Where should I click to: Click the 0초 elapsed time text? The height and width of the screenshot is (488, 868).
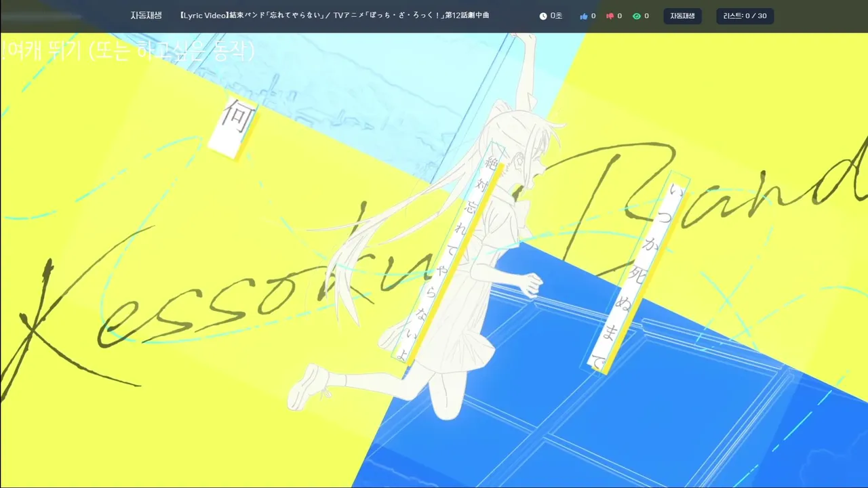click(x=556, y=16)
